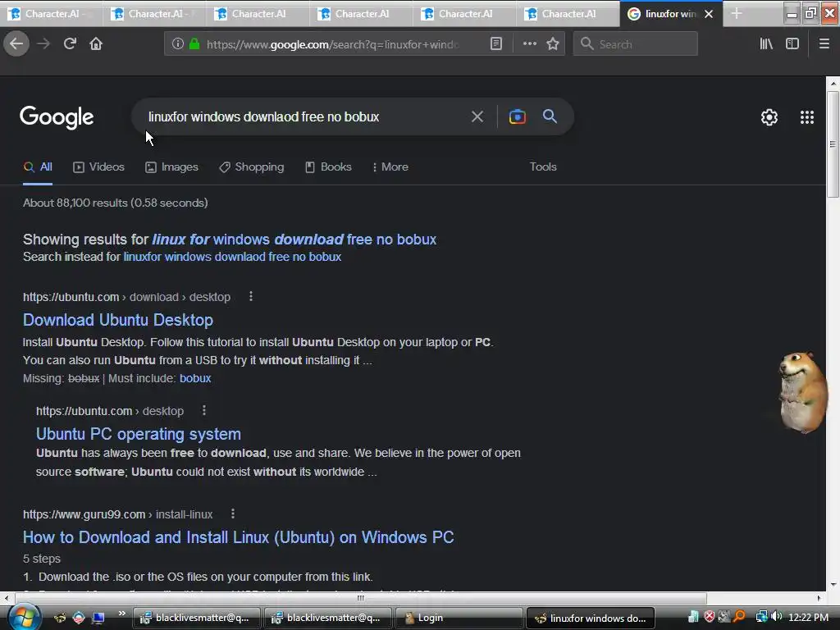Focus the Firefox toolbar Search box
This screenshot has width=840, height=630.
[x=636, y=44]
